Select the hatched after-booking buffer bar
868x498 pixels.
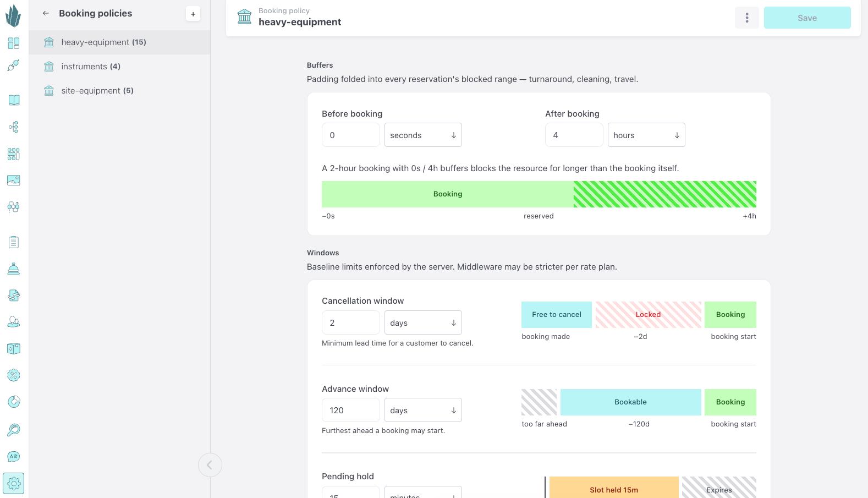665,194
